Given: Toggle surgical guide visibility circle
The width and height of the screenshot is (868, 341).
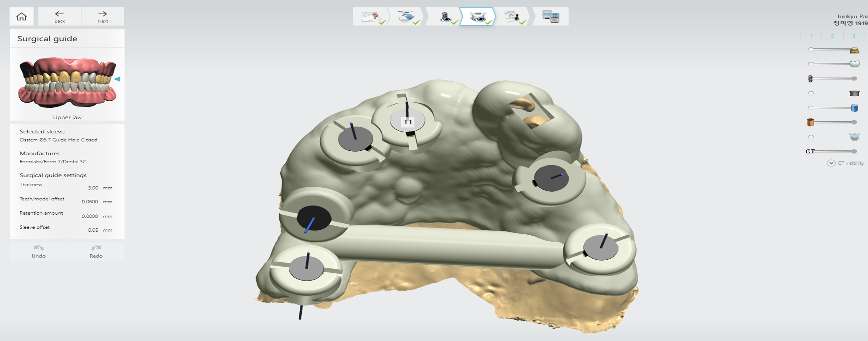Looking at the screenshot, I should click(x=811, y=137).
